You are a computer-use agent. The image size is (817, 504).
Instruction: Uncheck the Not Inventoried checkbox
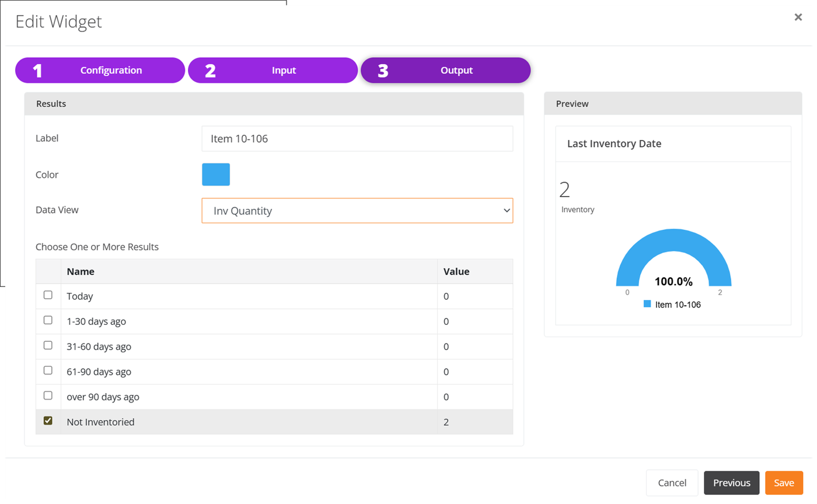48,421
